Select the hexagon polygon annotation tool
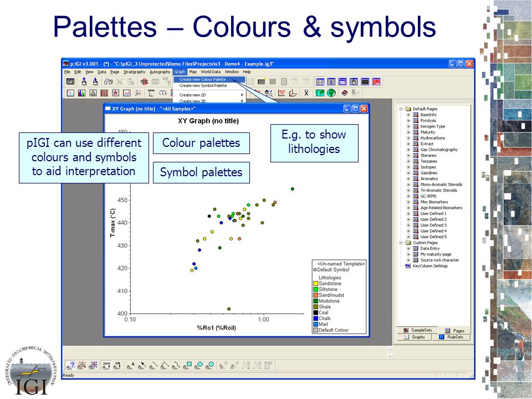The height and width of the screenshot is (399, 532). (210, 365)
